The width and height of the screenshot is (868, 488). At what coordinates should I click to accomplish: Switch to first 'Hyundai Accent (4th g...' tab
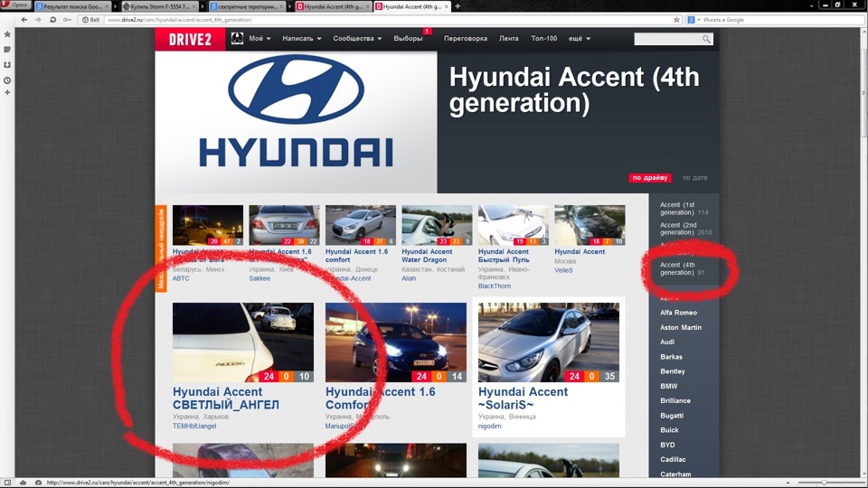335,6
